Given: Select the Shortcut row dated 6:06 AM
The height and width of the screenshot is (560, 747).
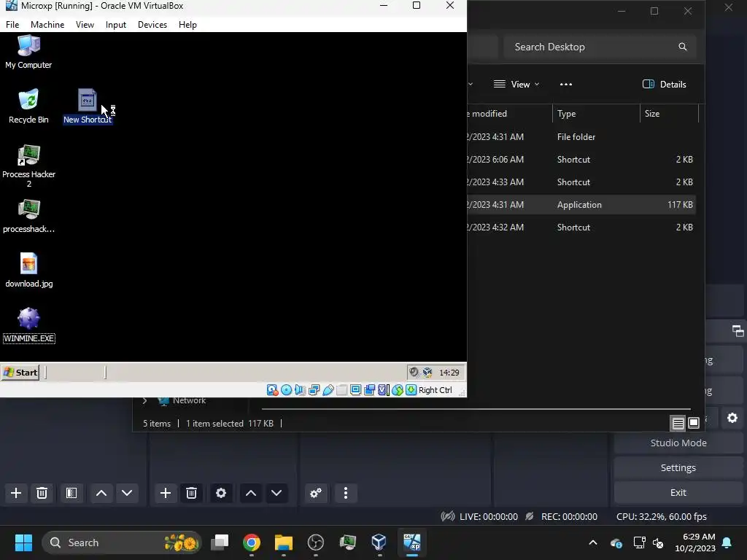Looking at the screenshot, I should (581, 160).
